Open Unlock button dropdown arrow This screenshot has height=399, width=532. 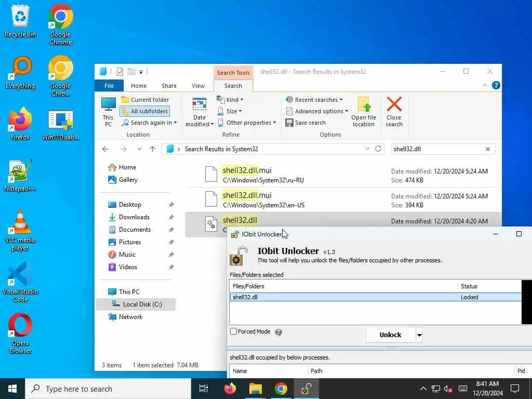pos(419,335)
